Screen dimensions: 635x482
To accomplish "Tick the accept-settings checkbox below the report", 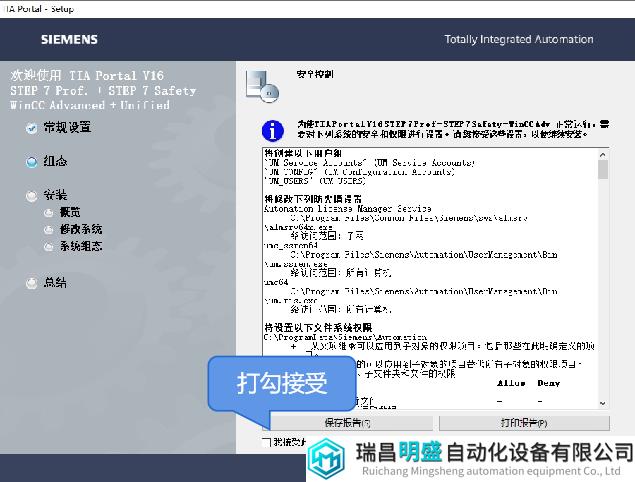I will coord(266,442).
